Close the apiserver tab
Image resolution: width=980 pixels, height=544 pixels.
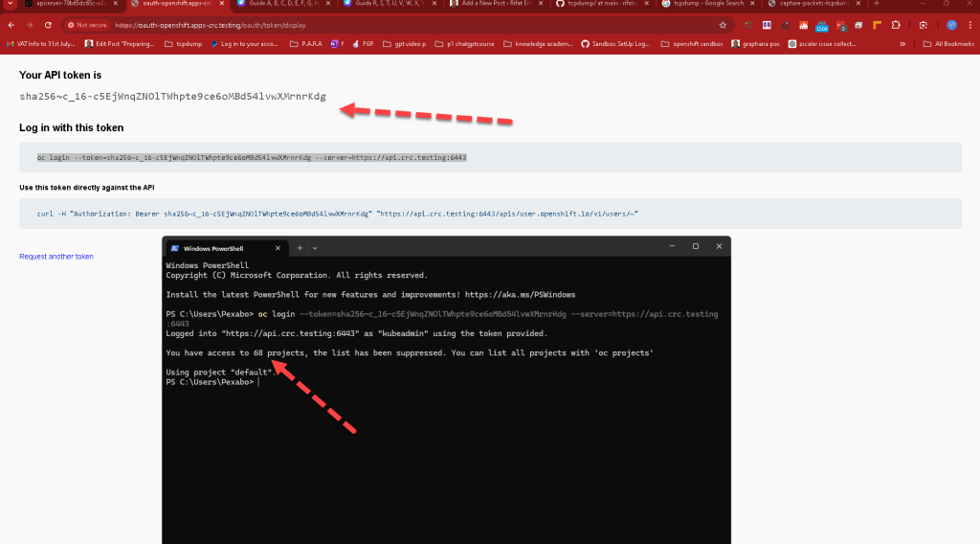pyautogui.click(x=116, y=4)
